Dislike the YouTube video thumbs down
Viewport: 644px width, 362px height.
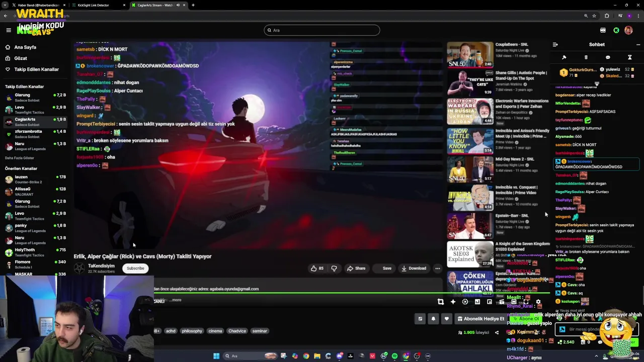[x=334, y=268]
